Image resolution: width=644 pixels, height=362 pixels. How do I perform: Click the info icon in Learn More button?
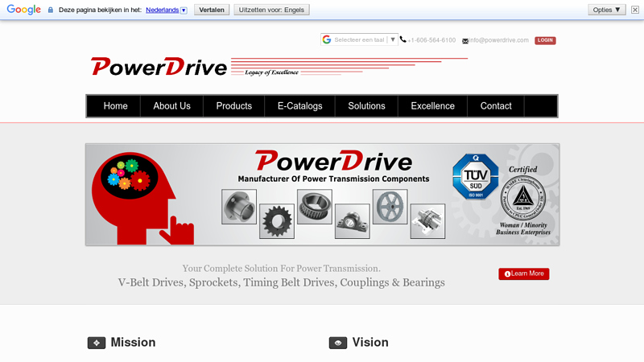508,274
